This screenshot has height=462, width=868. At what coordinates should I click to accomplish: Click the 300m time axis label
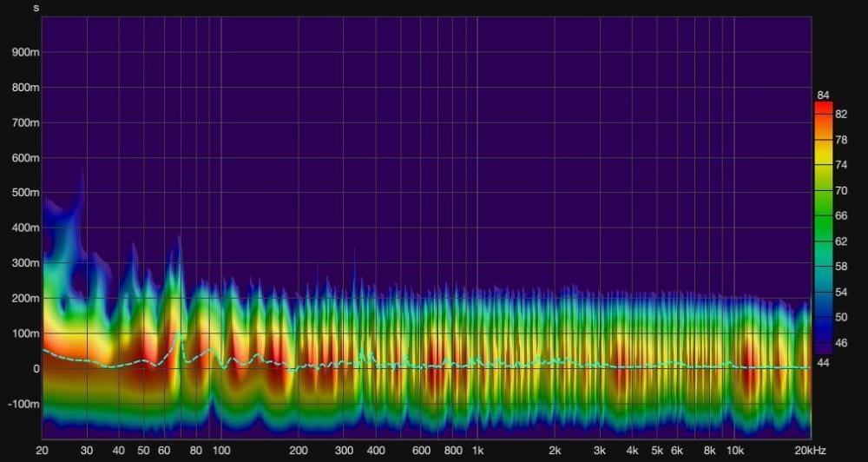pyautogui.click(x=23, y=263)
